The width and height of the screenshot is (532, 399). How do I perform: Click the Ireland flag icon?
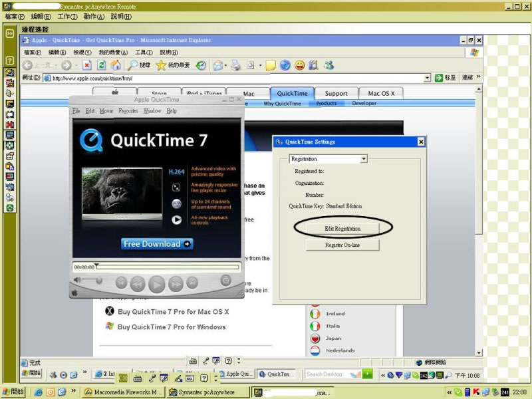pos(315,314)
